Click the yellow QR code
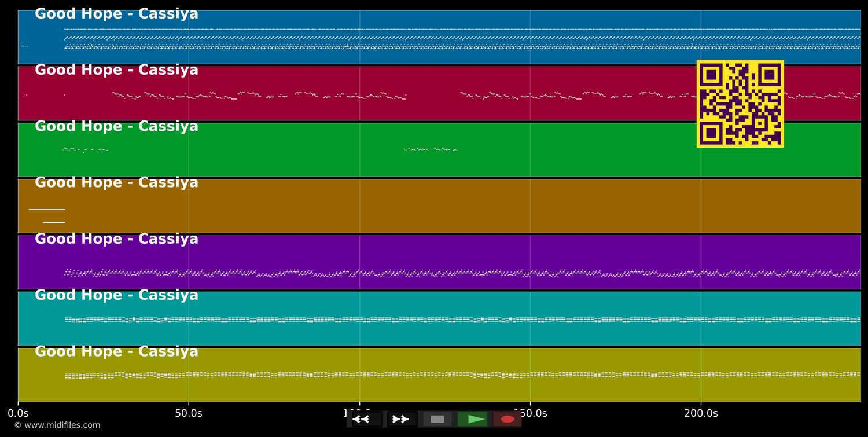Viewport: 868px width, 437px height. [740, 104]
